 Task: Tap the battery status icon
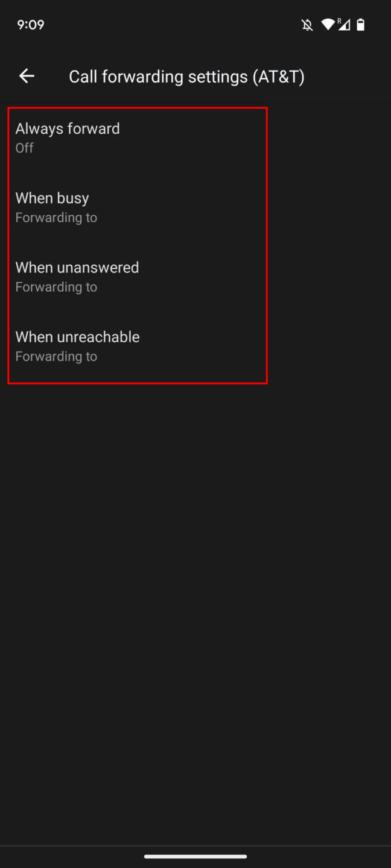[x=361, y=25]
